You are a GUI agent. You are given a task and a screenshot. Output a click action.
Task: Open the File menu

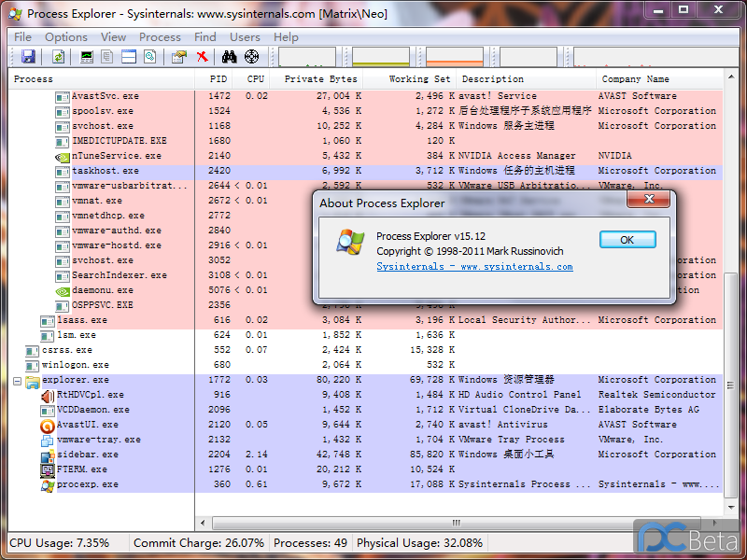tap(22, 37)
